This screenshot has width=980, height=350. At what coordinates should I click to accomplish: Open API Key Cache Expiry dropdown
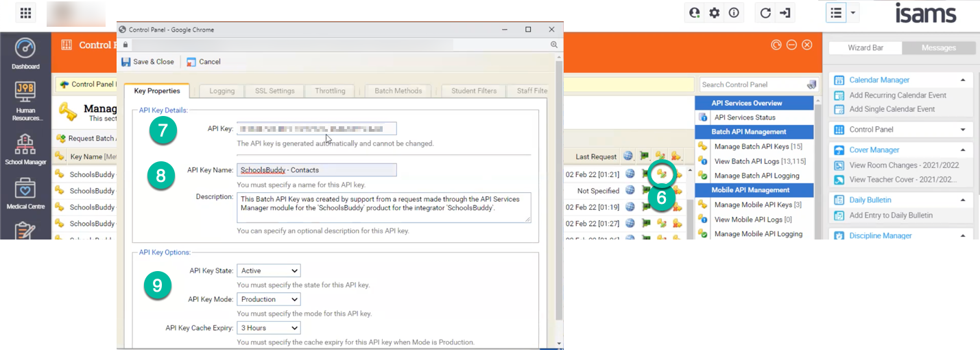pyautogui.click(x=268, y=328)
